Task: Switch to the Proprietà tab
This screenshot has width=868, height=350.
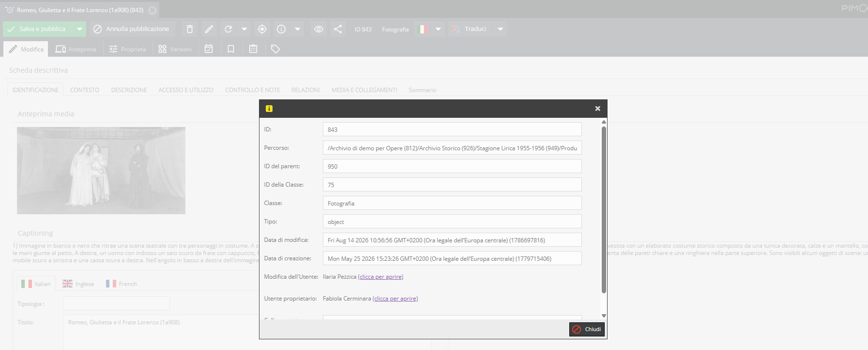Action: pos(127,49)
